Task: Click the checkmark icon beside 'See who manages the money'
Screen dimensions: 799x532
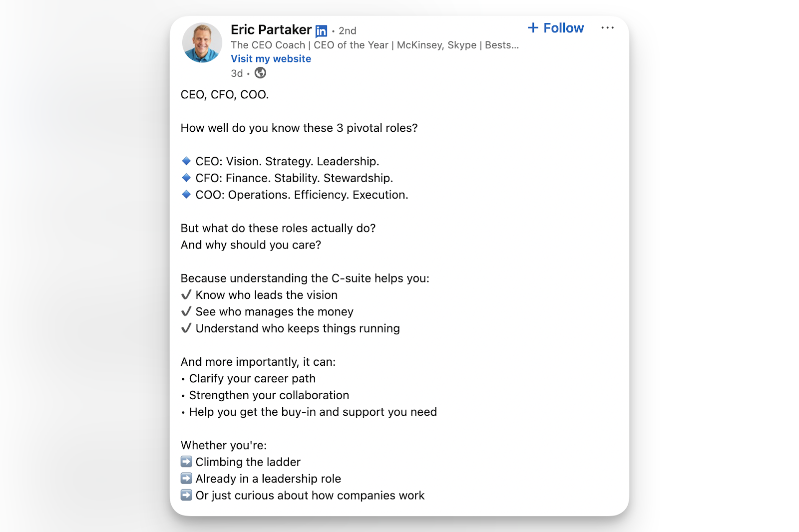Action: click(x=185, y=311)
